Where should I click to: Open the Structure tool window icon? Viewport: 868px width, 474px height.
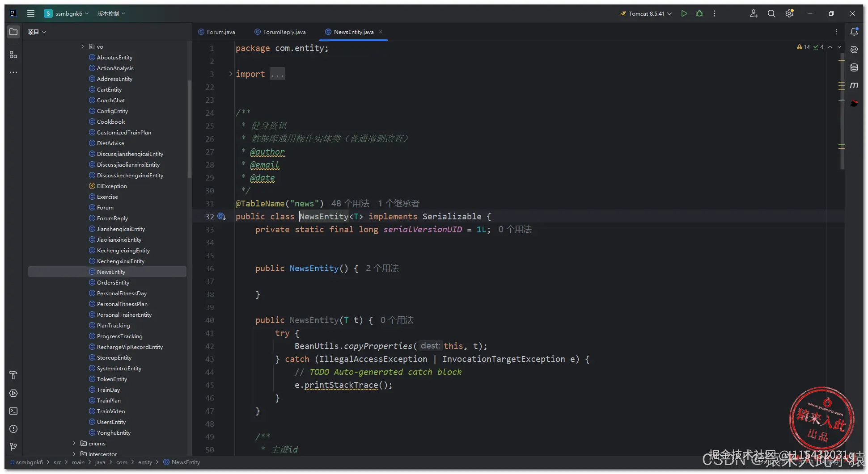tap(13, 55)
